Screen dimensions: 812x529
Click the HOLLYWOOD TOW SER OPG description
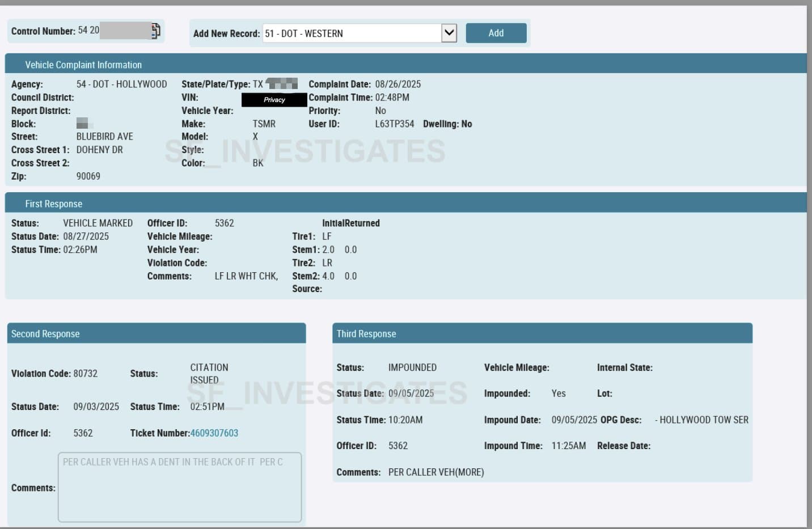[x=703, y=420]
